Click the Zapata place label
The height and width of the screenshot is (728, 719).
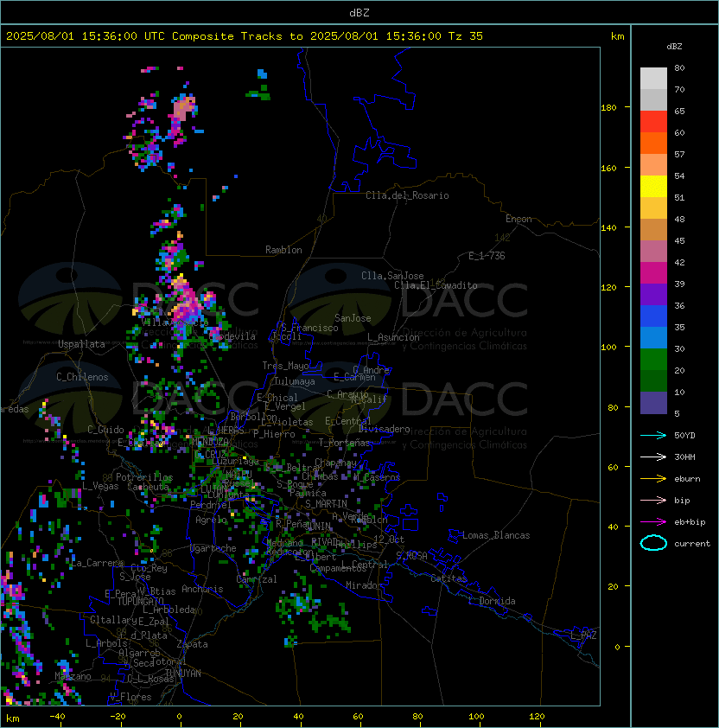click(192, 644)
